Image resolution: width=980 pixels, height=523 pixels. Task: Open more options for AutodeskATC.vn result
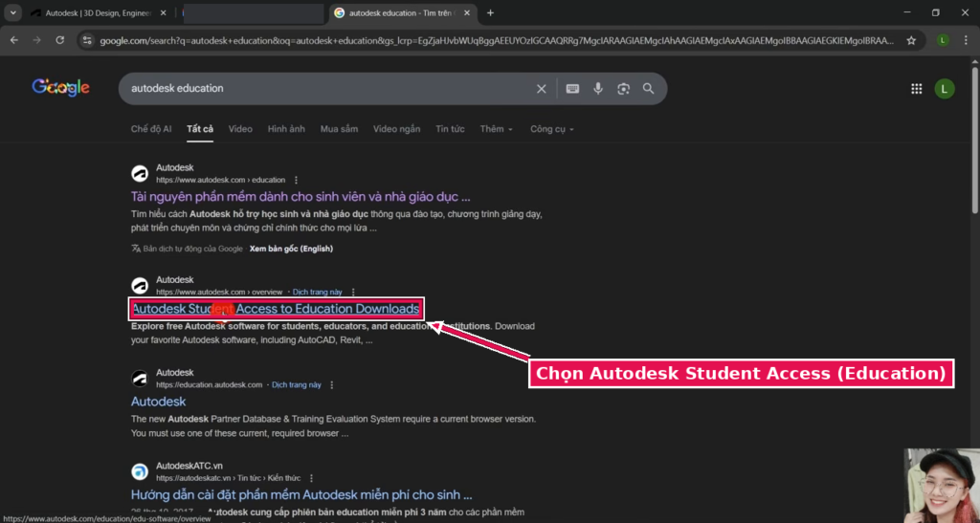coord(311,478)
